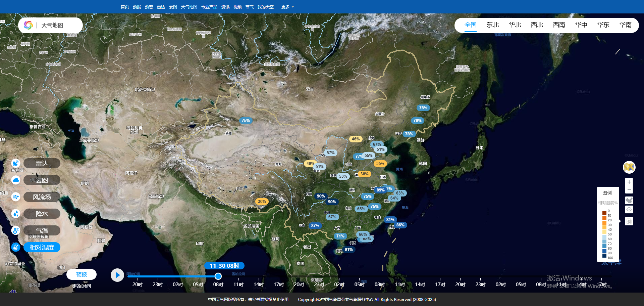Toggle the 气温 layer button
The height and width of the screenshot is (306, 644).
click(42, 230)
